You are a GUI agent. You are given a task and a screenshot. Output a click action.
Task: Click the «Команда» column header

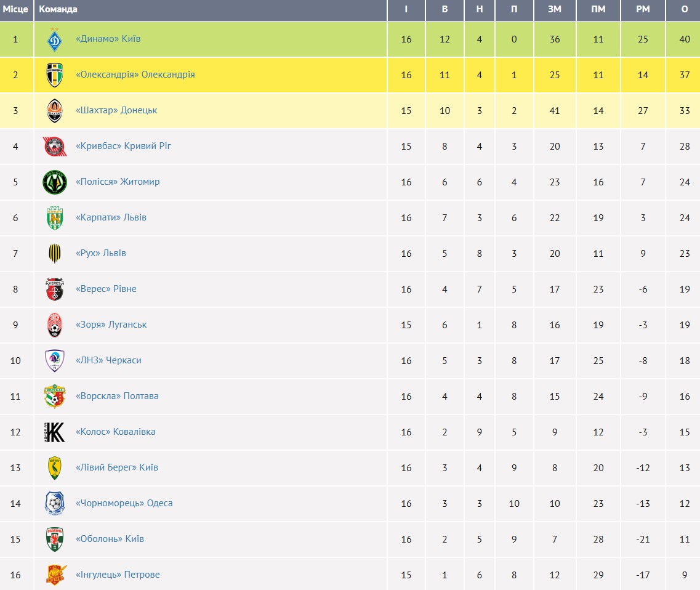[x=58, y=9]
